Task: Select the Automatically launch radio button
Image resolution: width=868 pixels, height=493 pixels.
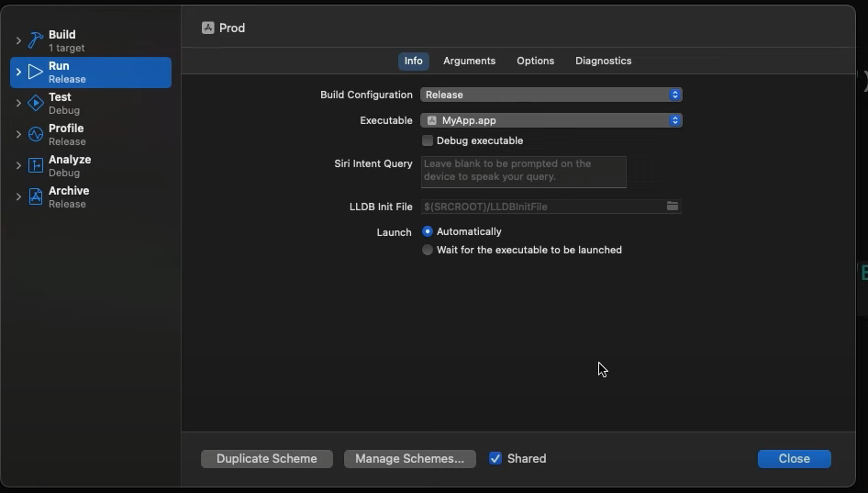Action: click(428, 231)
